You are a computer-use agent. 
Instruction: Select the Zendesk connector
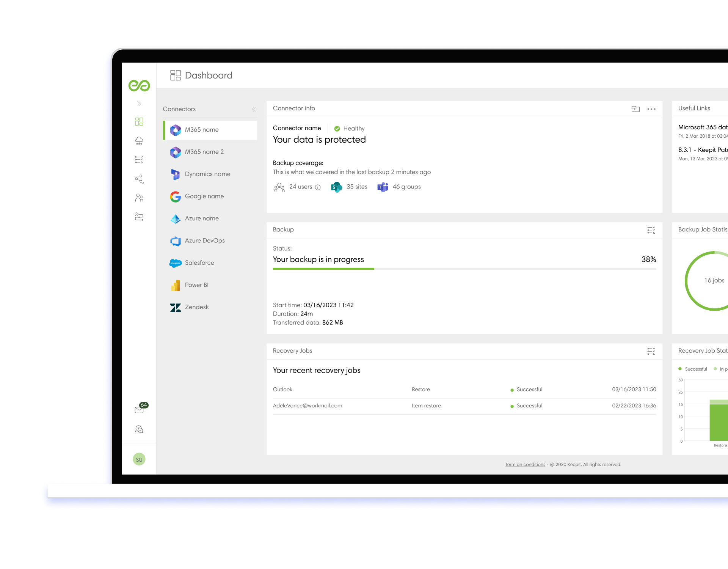point(210,307)
